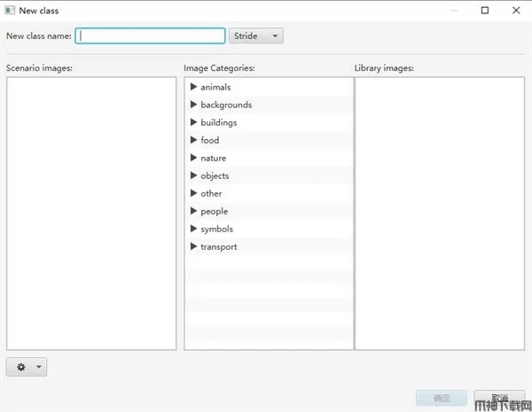Image resolution: width=532 pixels, height=412 pixels.
Task: Expand the symbols category arrow
Action: point(193,229)
